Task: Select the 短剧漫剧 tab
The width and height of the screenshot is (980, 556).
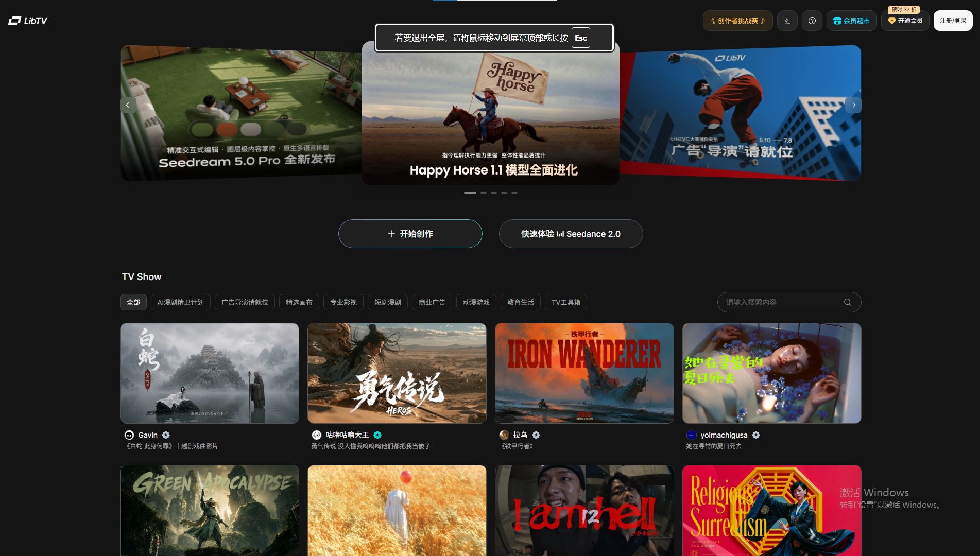Action: [388, 302]
